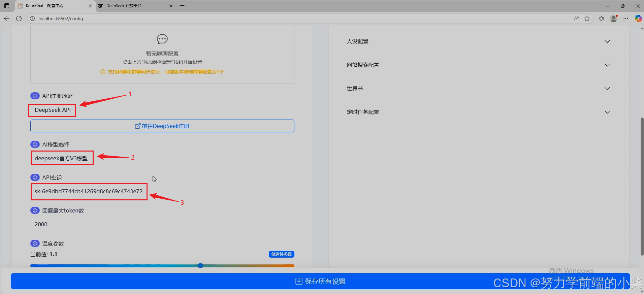Switch to the DeepSeek 开放平台 tab

[x=135, y=6]
